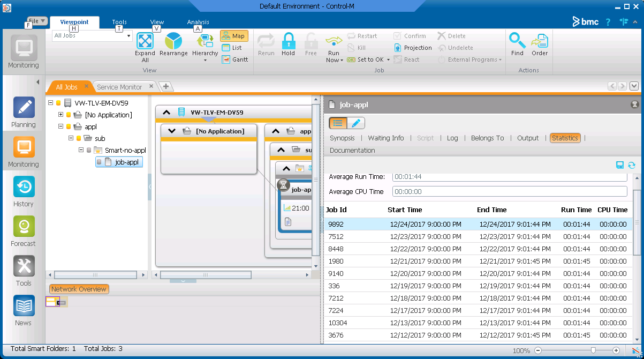
Task: Select the View ribbon tab
Action: point(157,22)
